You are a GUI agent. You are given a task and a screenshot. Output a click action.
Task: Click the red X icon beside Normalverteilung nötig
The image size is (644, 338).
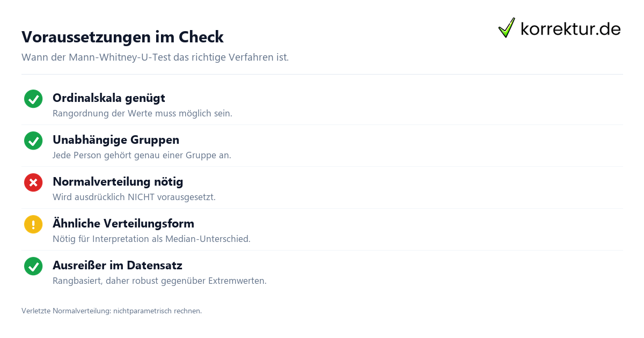(33, 183)
